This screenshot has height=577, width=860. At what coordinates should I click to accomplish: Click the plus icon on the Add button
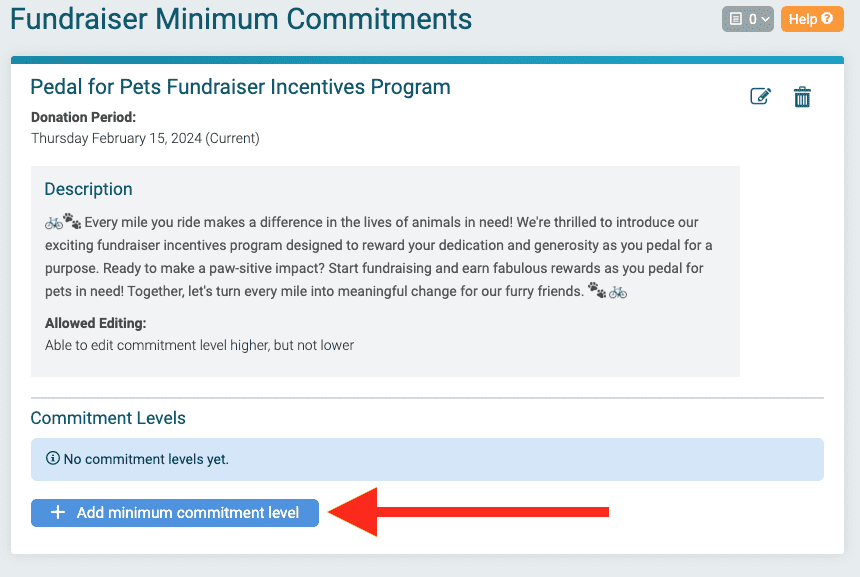coord(58,512)
